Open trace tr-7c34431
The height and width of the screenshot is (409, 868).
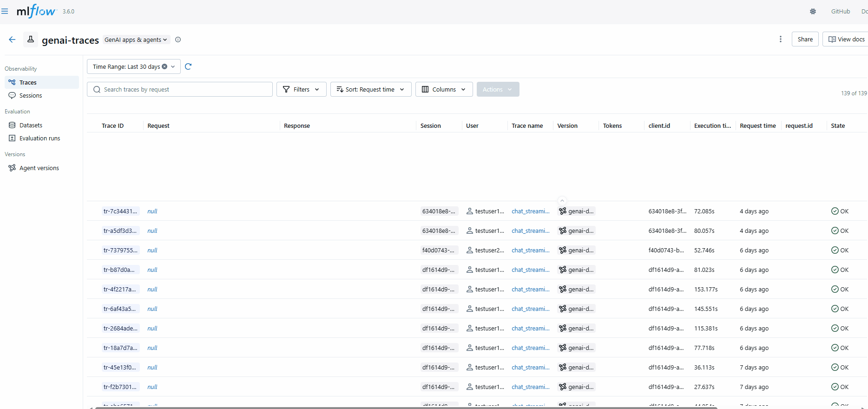coord(120,211)
